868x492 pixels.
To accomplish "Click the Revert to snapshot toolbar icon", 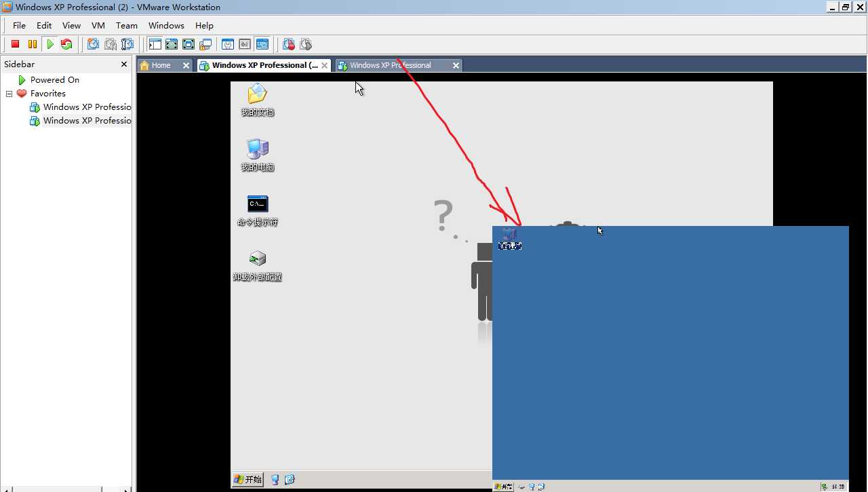I will (110, 44).
